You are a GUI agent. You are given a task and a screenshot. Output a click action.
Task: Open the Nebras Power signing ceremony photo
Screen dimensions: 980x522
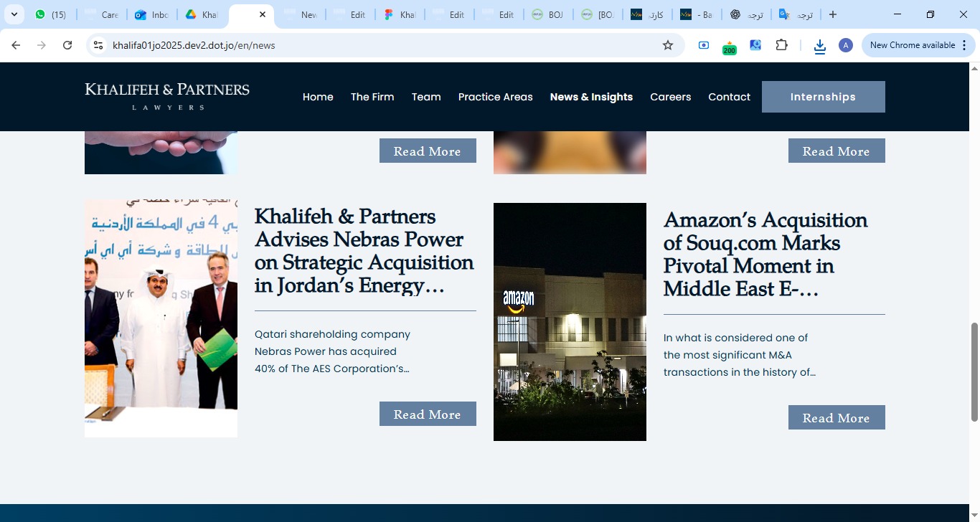click(161, 318)
